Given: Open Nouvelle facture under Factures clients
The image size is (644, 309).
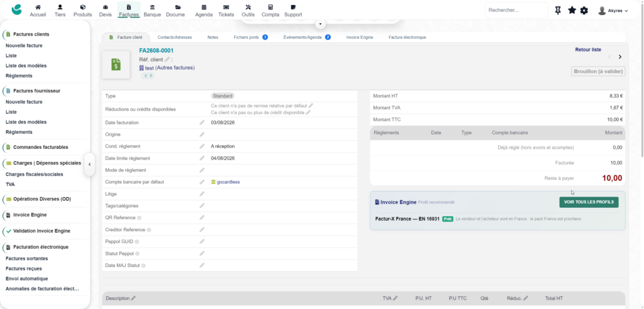Looking at the screenshot, I should [x=24, y=46].
